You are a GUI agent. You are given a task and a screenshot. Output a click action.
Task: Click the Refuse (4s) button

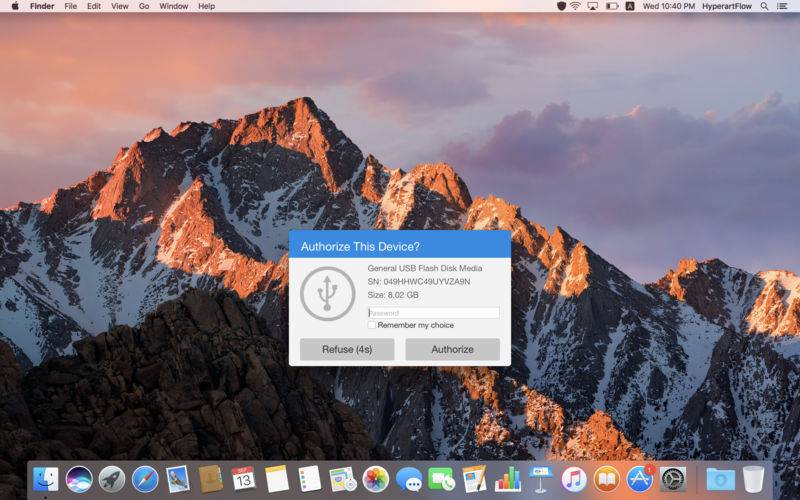pyautogui.click(x=347, y=349)
